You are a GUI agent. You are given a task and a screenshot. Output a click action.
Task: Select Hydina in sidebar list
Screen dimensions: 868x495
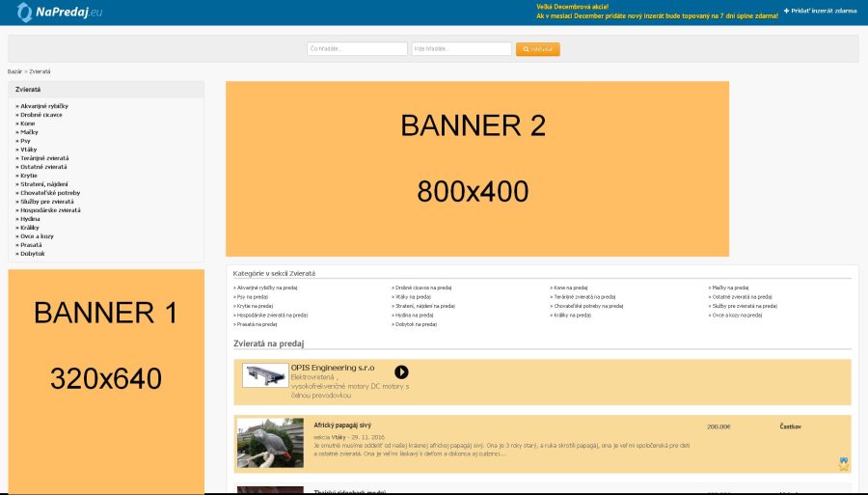click(x=30, y=219)
